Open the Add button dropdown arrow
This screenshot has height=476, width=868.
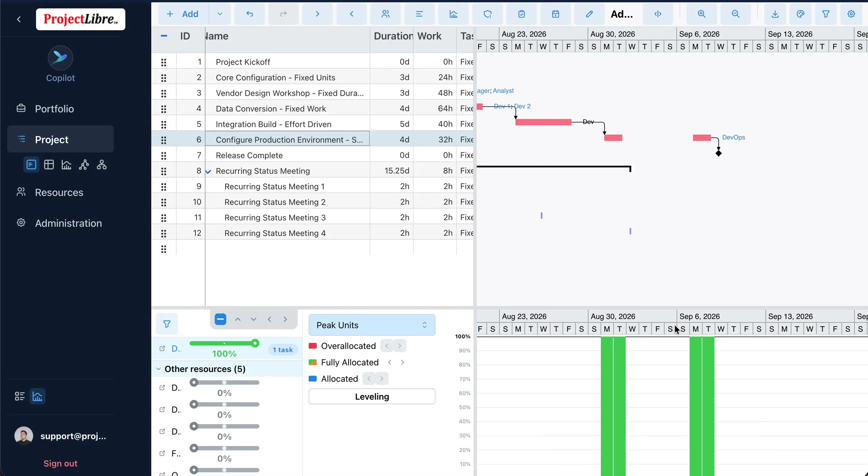[x=220, y=14]
